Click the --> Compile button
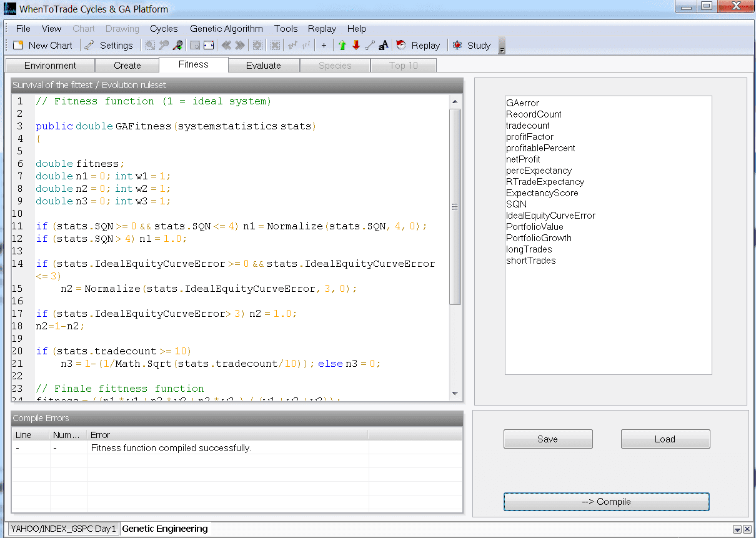Screen dimensions: 756x538 [607, 502]
